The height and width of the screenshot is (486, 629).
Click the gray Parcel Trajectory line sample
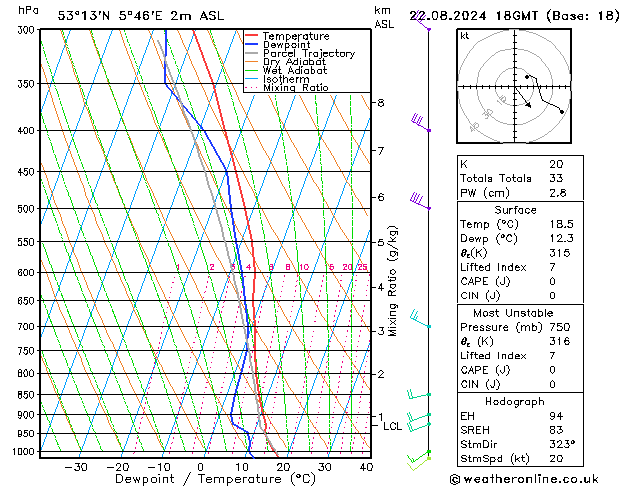click(252, 53)
